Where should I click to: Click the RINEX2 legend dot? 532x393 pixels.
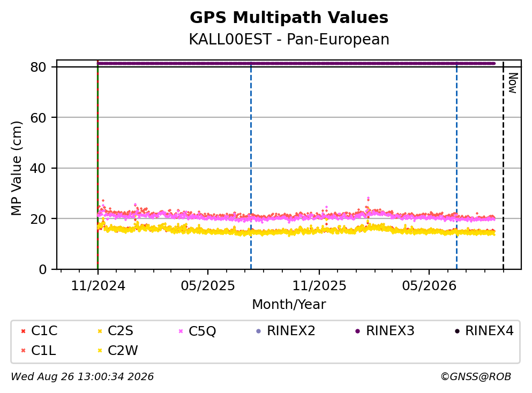[259, 331]
